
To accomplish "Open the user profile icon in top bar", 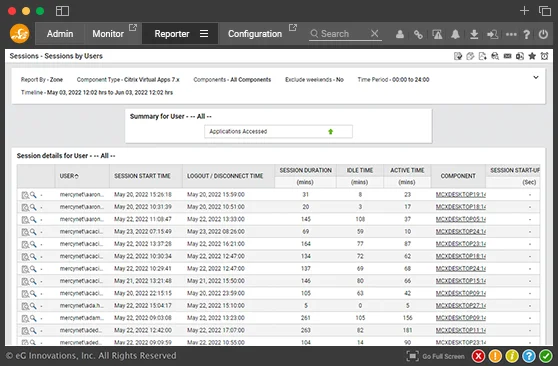I will [x=400, y=34].
